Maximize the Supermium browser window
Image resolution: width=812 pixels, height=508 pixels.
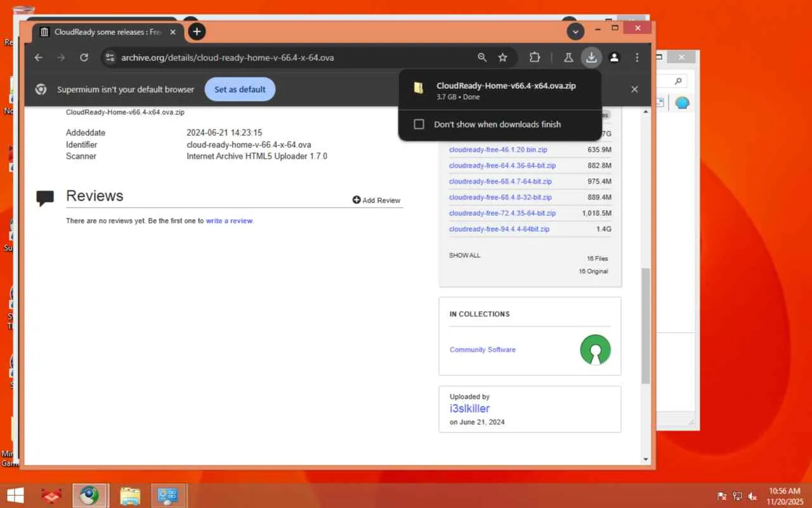tap(615, 28)
